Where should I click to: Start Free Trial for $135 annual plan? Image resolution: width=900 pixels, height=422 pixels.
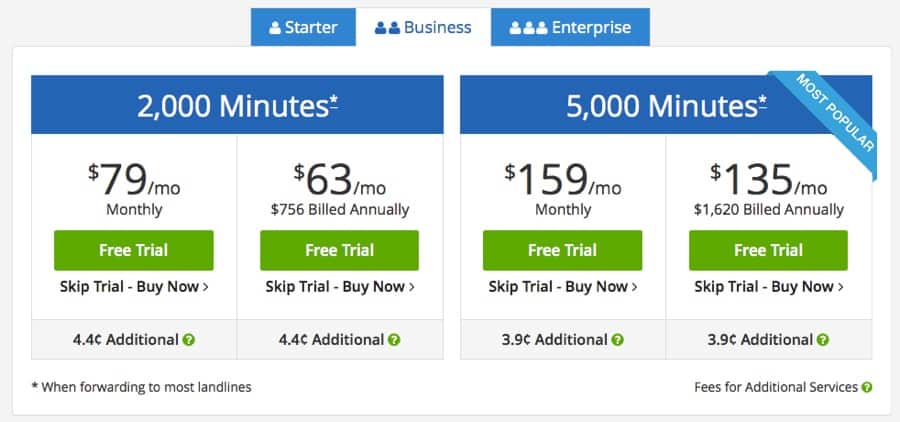point(768,250)
